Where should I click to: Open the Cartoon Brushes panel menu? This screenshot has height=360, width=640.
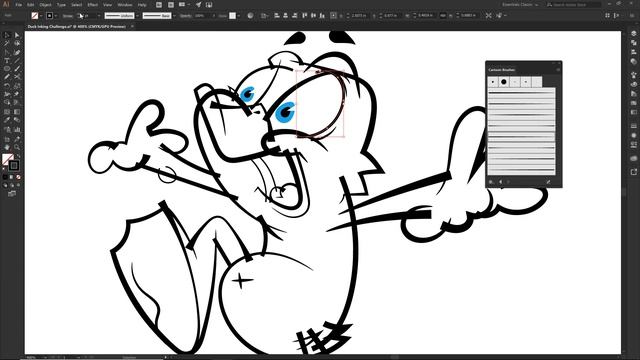(x=558, y=70)
